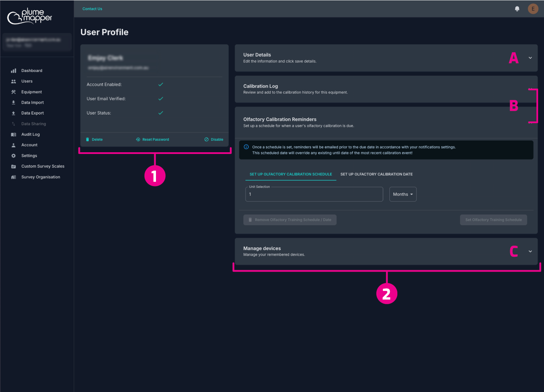Image resolution: width=544 pixels, height=392 pixels.
Task: Click the reset icon beside Reset Password
Action: [x=138, y=139]
